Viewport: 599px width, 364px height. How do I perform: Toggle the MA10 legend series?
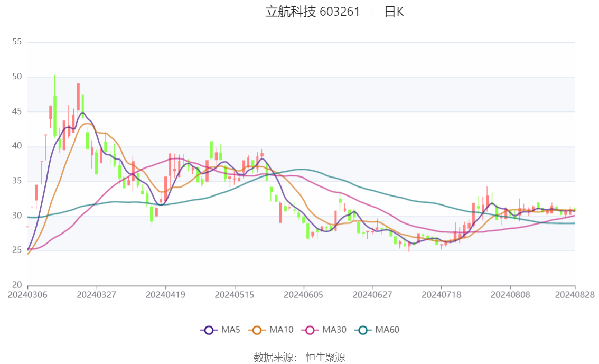pos(271,330)
